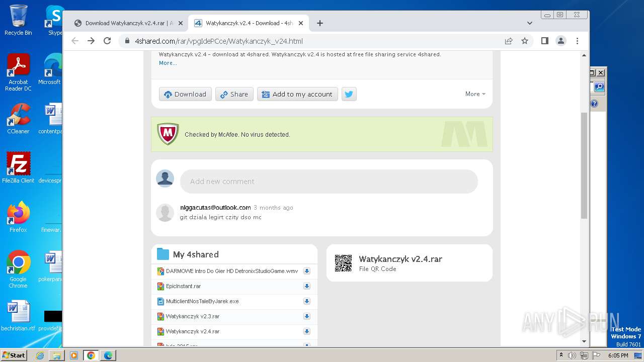Open CCleaner desktop icon
644x362 pixels.
pyautogui.click(x=18, y=119)
